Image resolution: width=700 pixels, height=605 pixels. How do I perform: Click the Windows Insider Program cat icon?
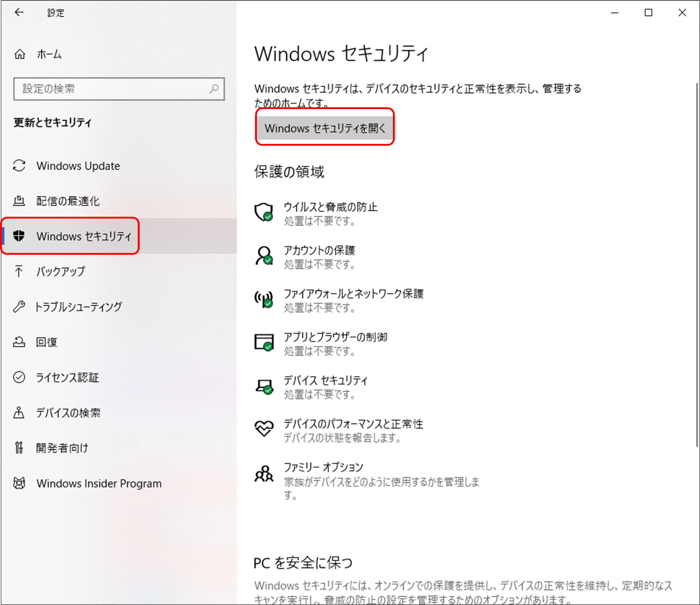coord(19,483)
